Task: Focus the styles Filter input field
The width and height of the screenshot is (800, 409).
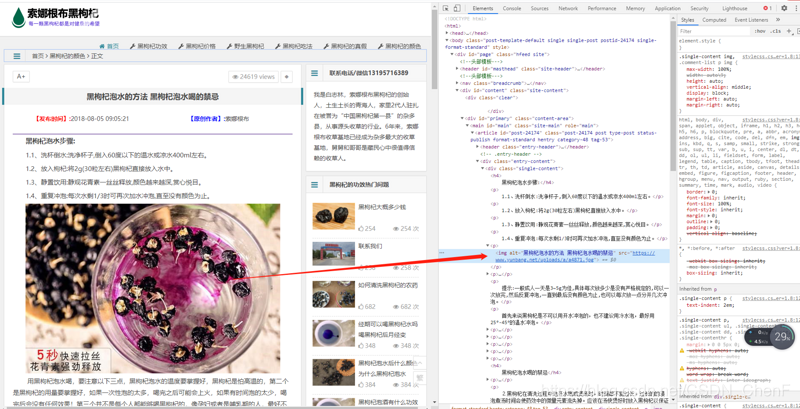Action: [x=714, y=31]
